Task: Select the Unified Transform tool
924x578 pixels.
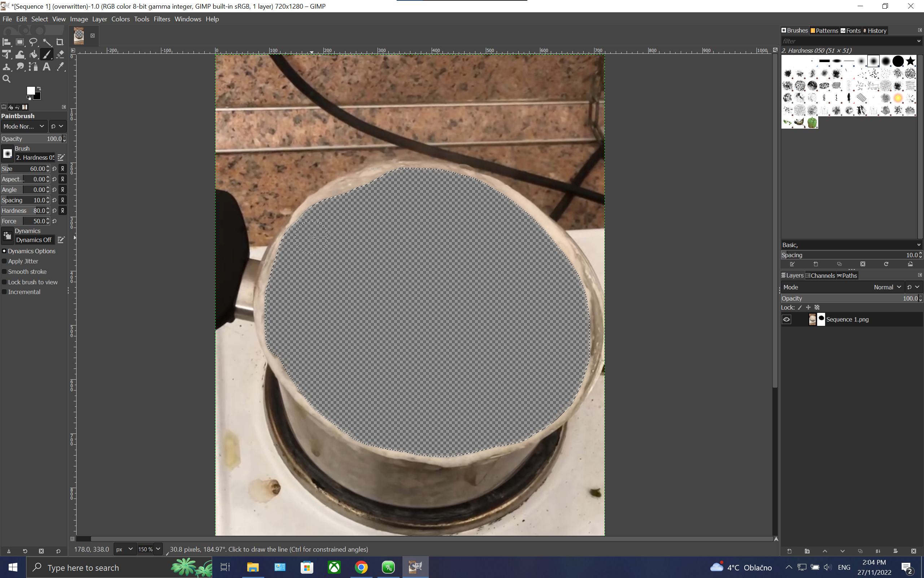Action: 6,54
